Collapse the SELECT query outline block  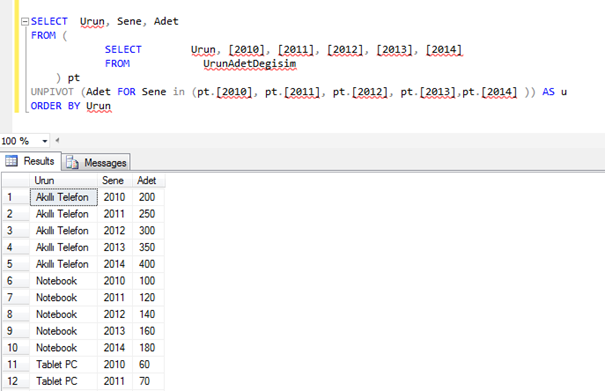[25, 21]
